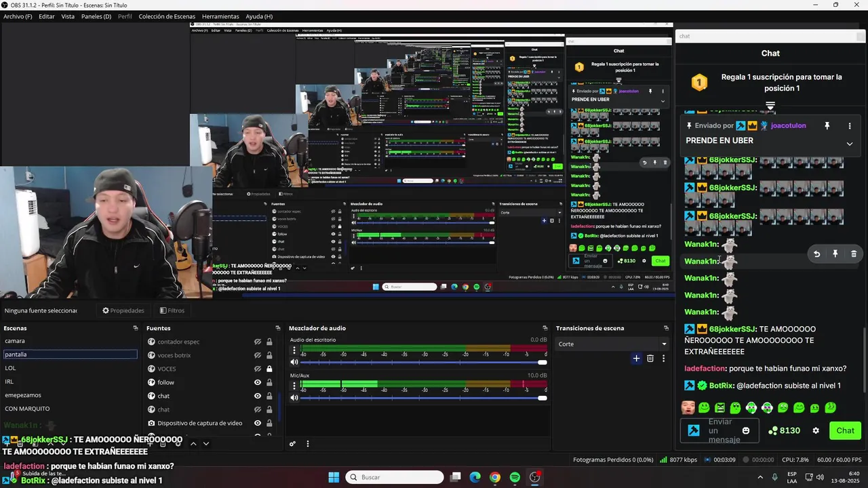
Task: Open the Editar menu
Action: [47, 16]
